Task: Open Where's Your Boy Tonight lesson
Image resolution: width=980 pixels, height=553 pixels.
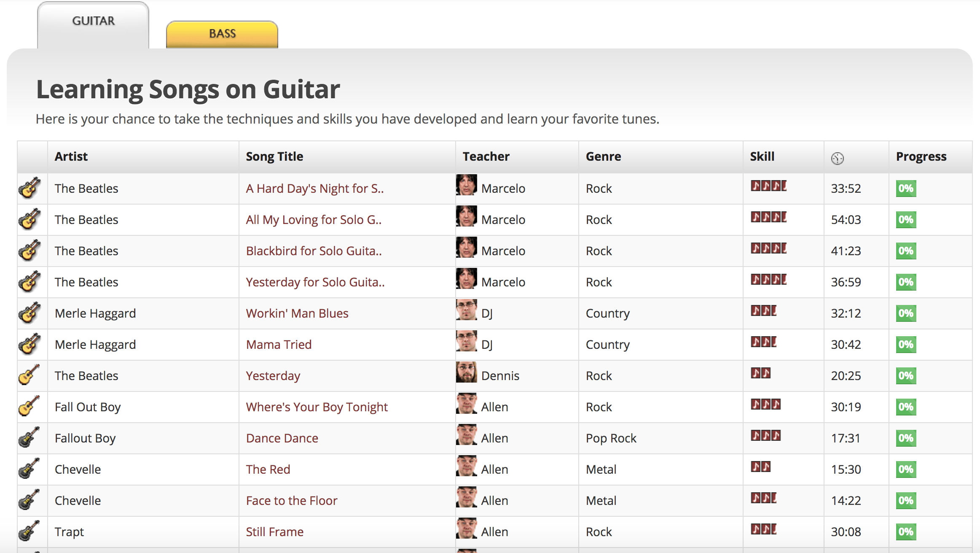Action: (x=317, y=407)
